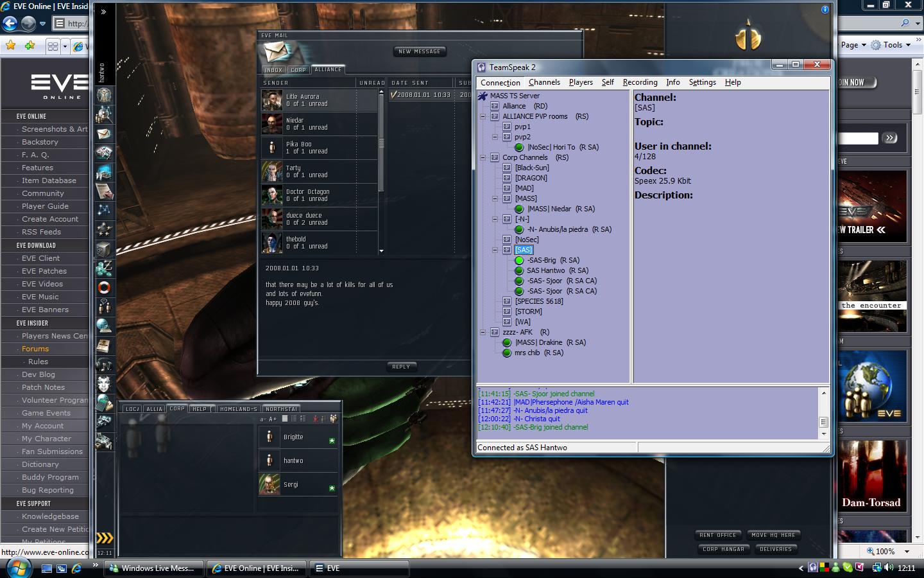Collapse the [MASS] channel node
The image size is (924, 578).
(x=495, y=198)
